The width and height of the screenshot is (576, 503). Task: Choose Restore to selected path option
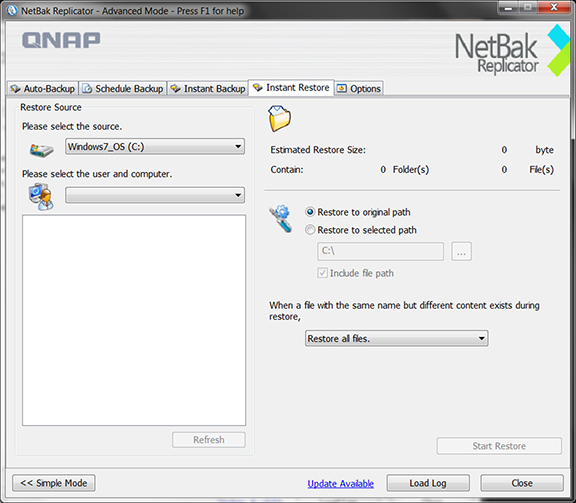point(361,230)
